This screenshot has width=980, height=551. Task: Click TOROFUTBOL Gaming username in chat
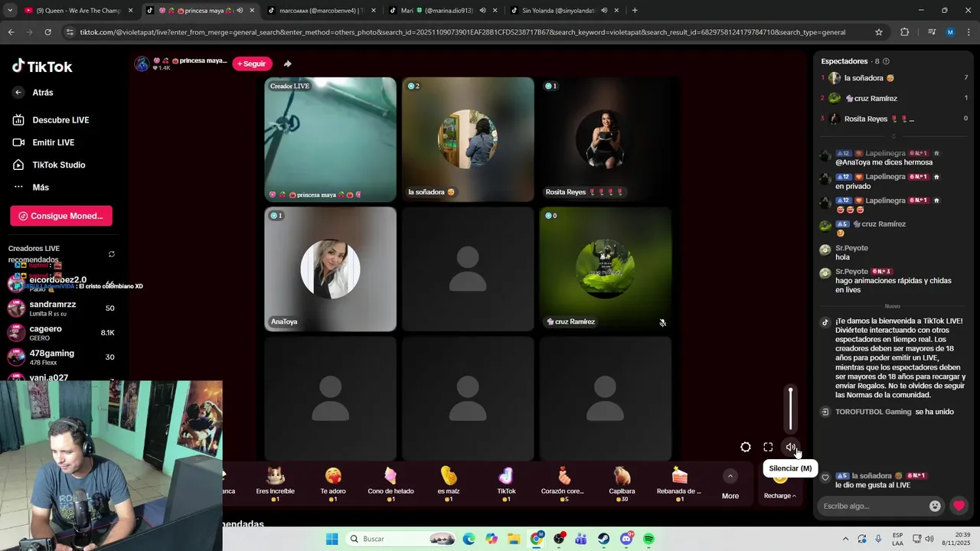coord(874,412)
